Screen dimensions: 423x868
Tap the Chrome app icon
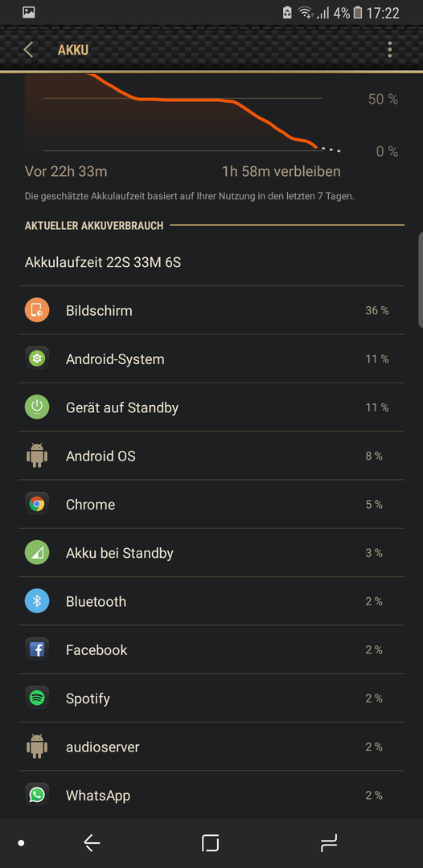[37, 504]
